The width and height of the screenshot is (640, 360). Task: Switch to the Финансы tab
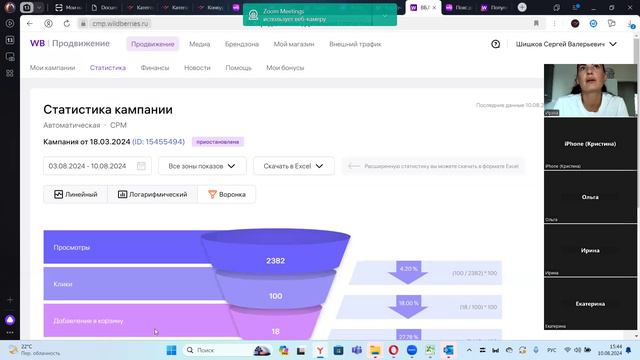pyautogui.click(x=155, y=68)
